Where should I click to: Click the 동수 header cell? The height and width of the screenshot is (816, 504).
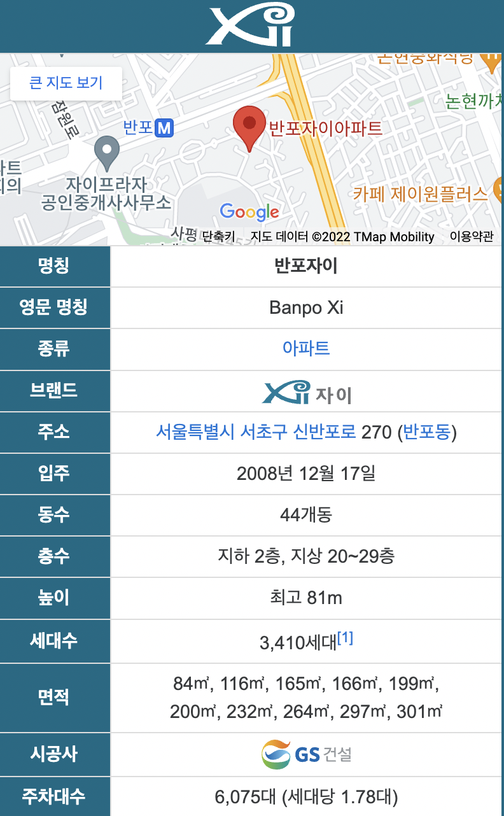click(x=55, y=515)
